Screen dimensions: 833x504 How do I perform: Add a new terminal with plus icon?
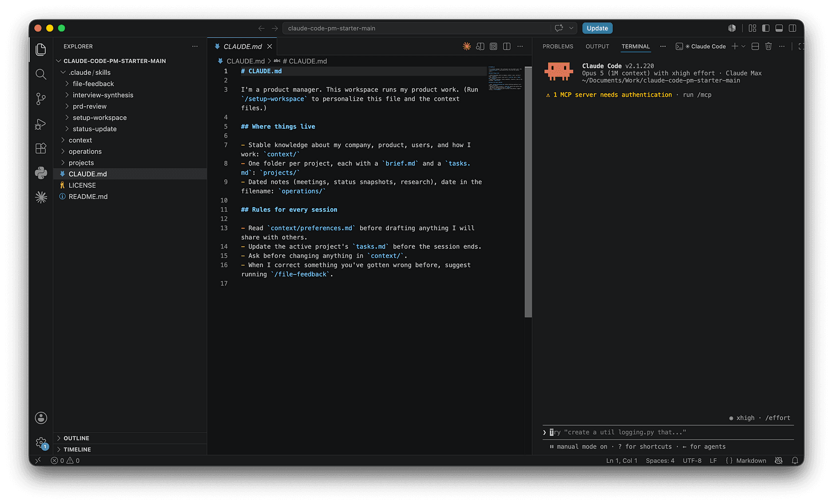pos(735,46)
